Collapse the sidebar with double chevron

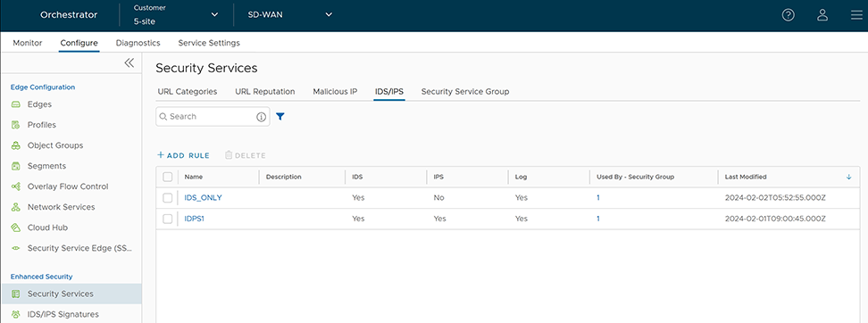point(129,63)
